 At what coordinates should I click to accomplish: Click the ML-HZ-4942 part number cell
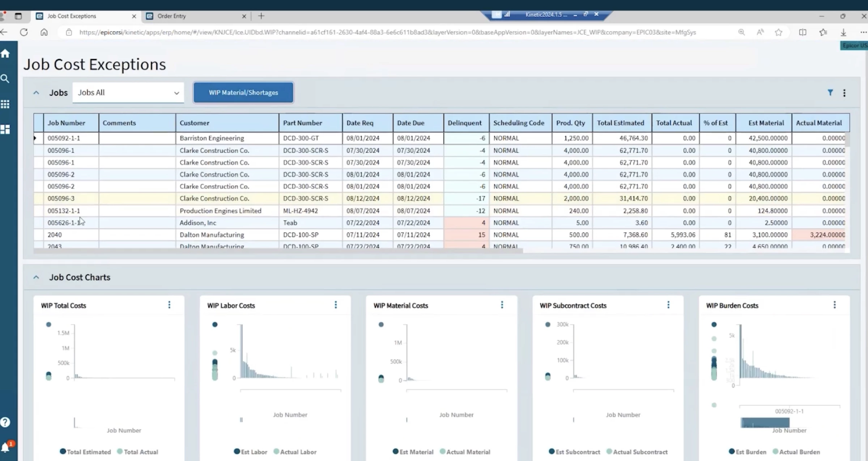(311, 211)
